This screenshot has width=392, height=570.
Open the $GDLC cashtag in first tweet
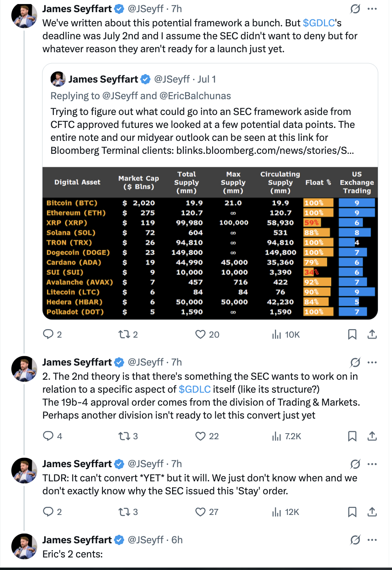coord(319,23)
